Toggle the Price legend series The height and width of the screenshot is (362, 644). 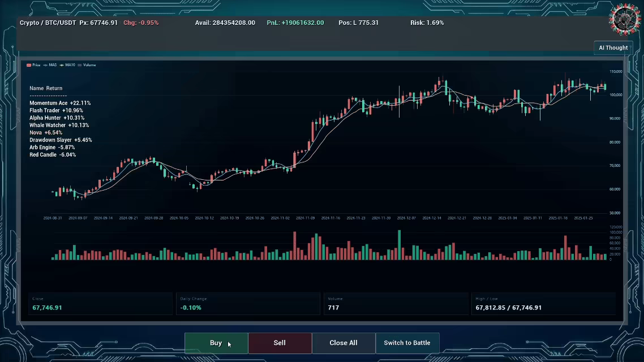[x=34, y=65]
